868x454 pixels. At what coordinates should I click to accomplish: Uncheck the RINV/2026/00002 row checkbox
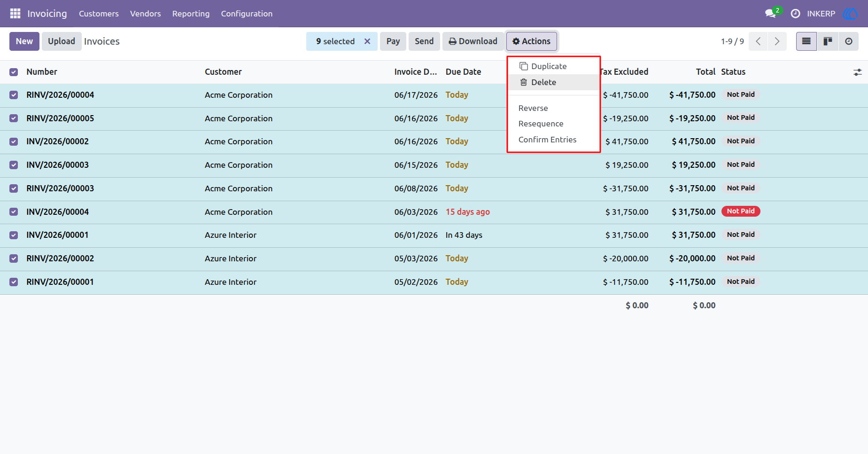click(x=14, y=258)
